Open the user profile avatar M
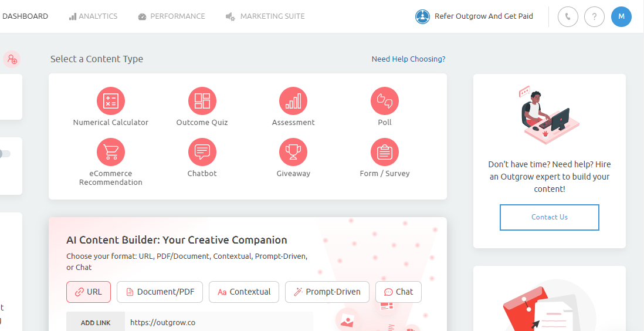644x331 pixels. tap(621, 16)
